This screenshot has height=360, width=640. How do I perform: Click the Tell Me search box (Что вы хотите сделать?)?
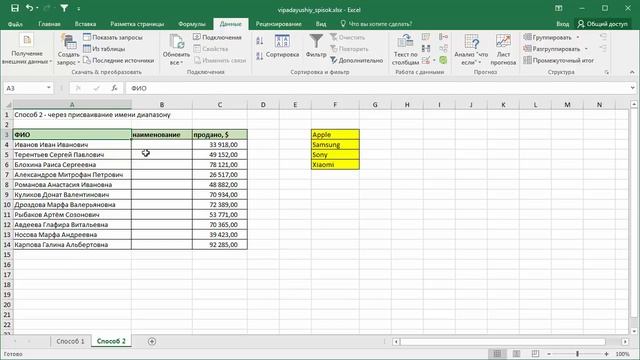coord(376,24)
